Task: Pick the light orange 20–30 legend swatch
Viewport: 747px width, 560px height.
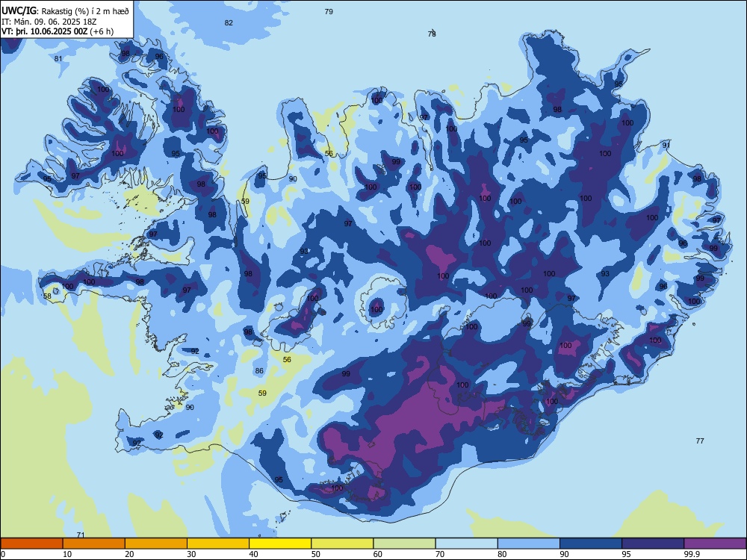Action: (x=156, y=544)
